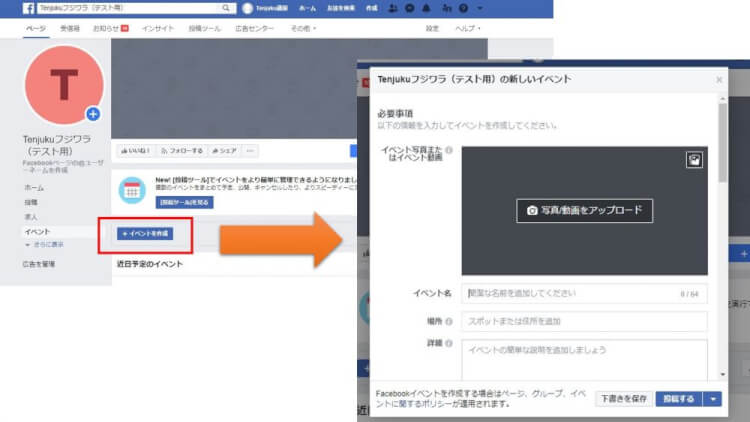Image resolution: width=750 pixels, height=422 pixels.
Task: Click Facebookページのユーザーネームを作成 link
Action: pos(63,167)
